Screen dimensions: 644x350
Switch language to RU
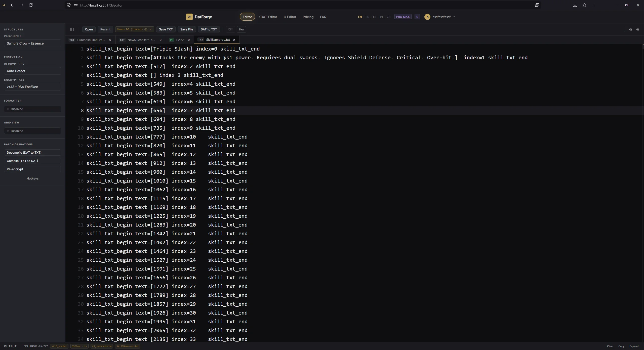pyautogui.click(x=367, y=17)
